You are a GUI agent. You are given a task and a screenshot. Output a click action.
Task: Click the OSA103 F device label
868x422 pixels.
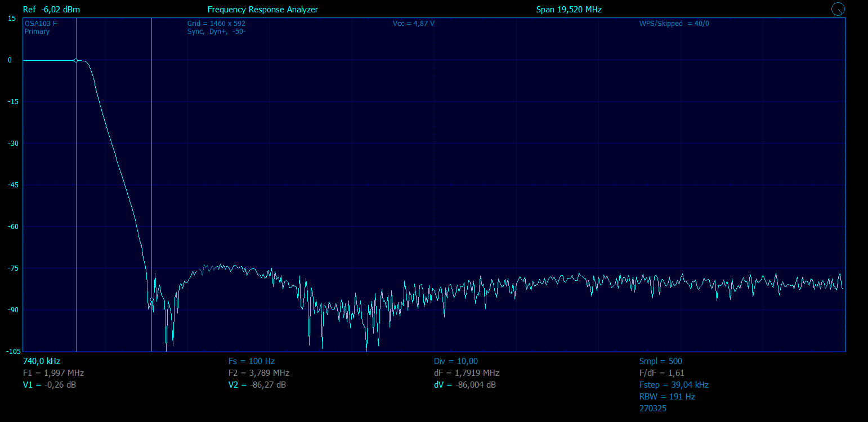(41, 24)
